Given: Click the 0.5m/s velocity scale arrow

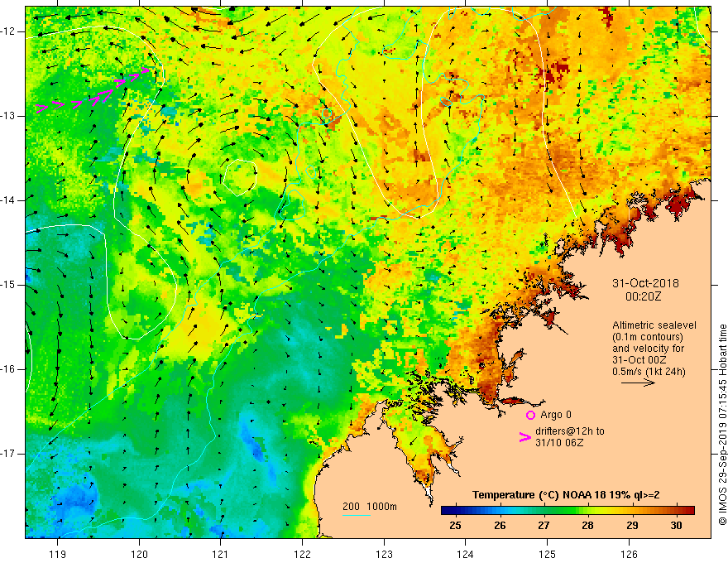Looking at the screenshot, I should (x=638, y=383).
